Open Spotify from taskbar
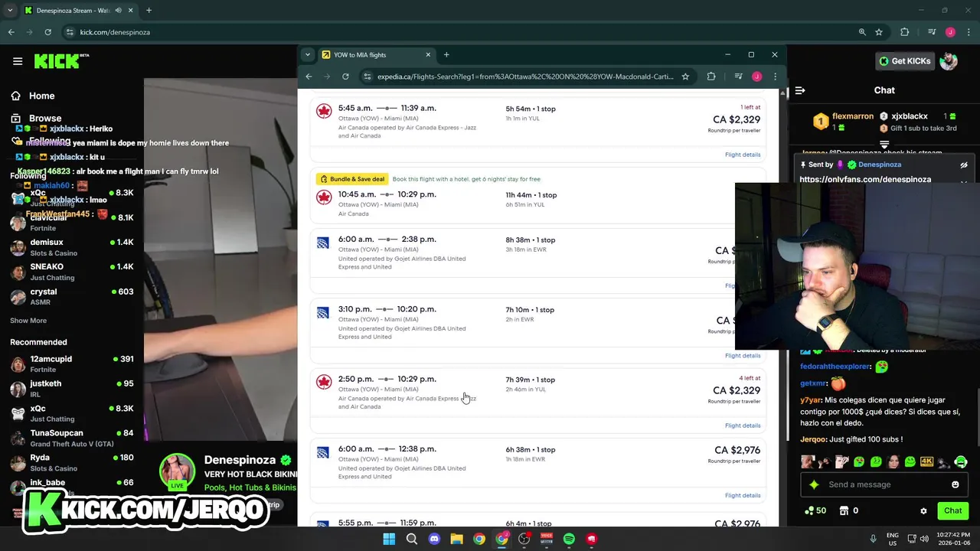Image resolution: width=980 pixels, height=551 pixels. pos(569,539)
